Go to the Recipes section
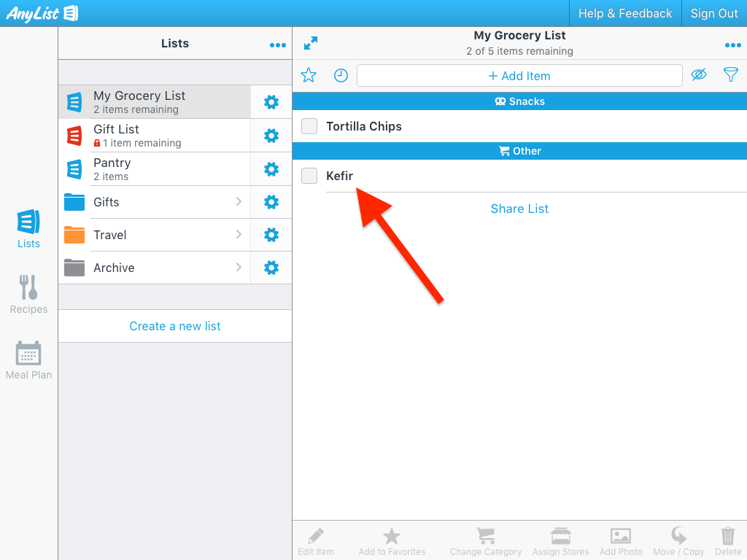Image resolution: width=747 pixels, height=560 pixels. pos(28,295)
